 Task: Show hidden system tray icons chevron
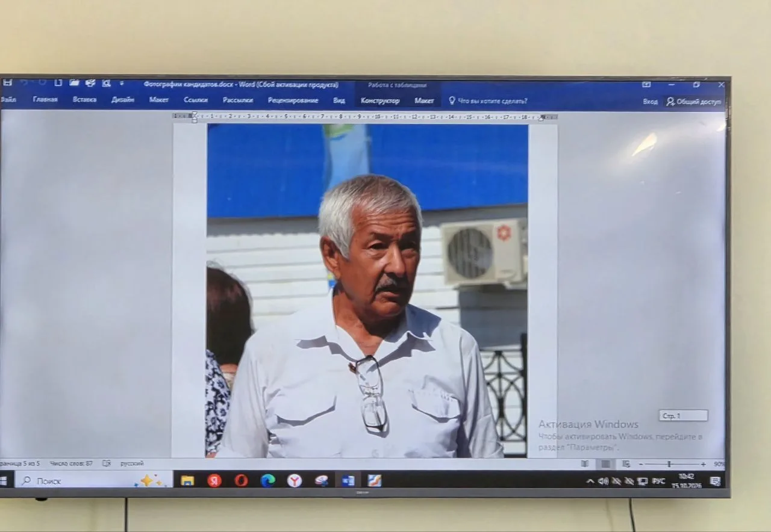point(590,481)
